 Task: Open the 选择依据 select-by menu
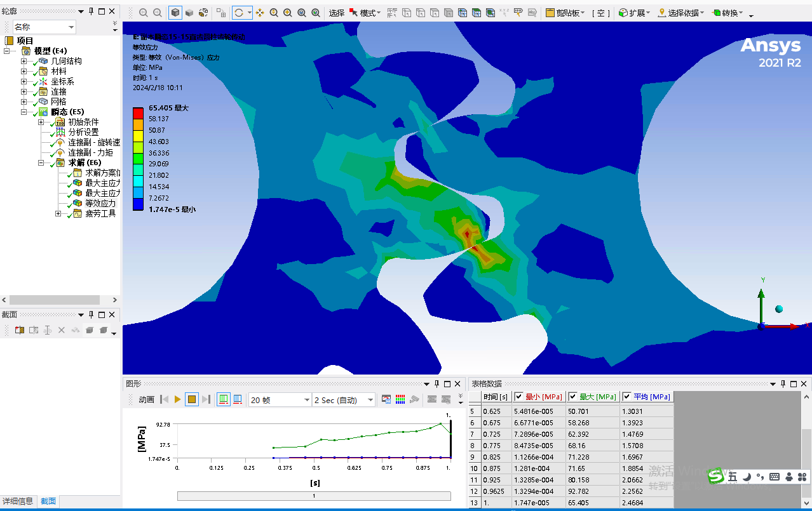[680, 13]
